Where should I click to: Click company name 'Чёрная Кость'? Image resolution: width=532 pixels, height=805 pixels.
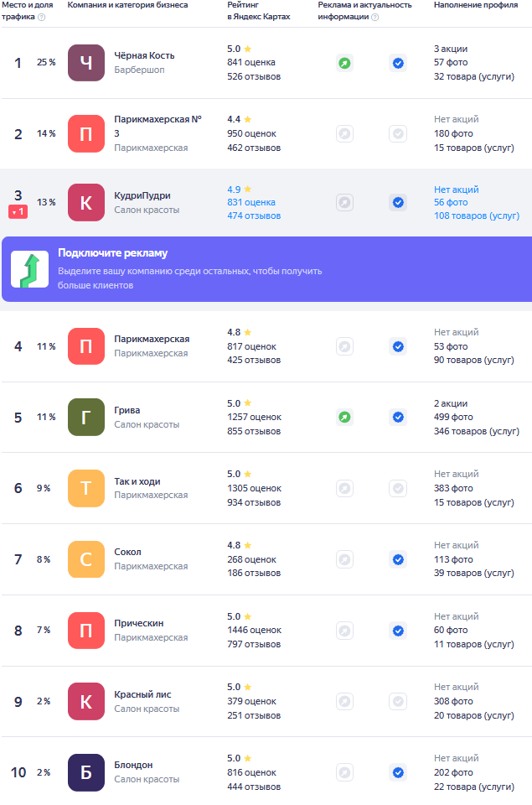(x=144, y=55)
